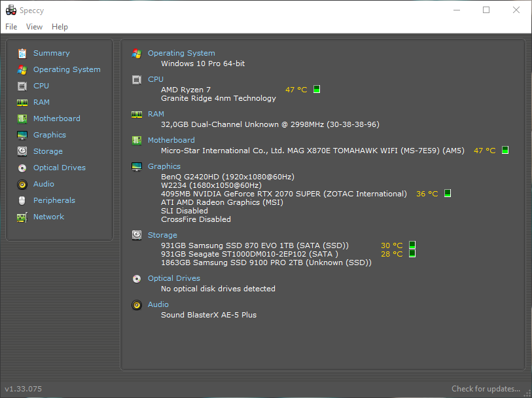Show the RAM section from sidebar
Image resolution: width=532 pixels, height=398 pixels.
[x=41, y=102]
